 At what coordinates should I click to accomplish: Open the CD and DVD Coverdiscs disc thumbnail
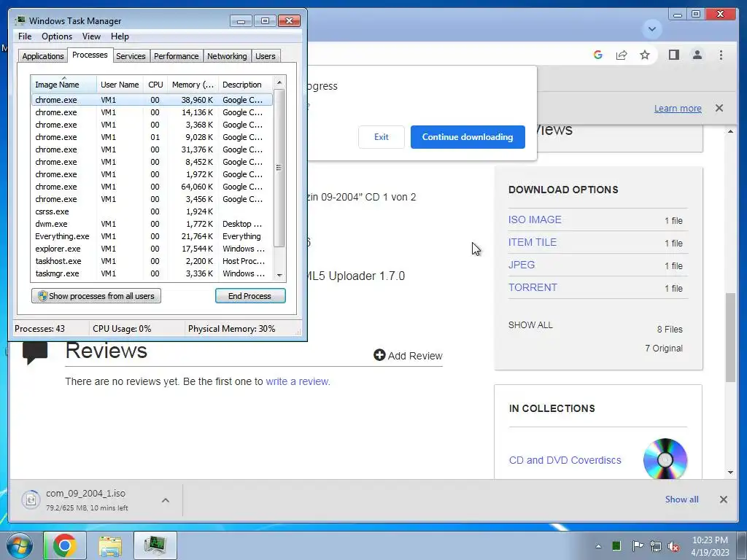(x=665, y=459)
